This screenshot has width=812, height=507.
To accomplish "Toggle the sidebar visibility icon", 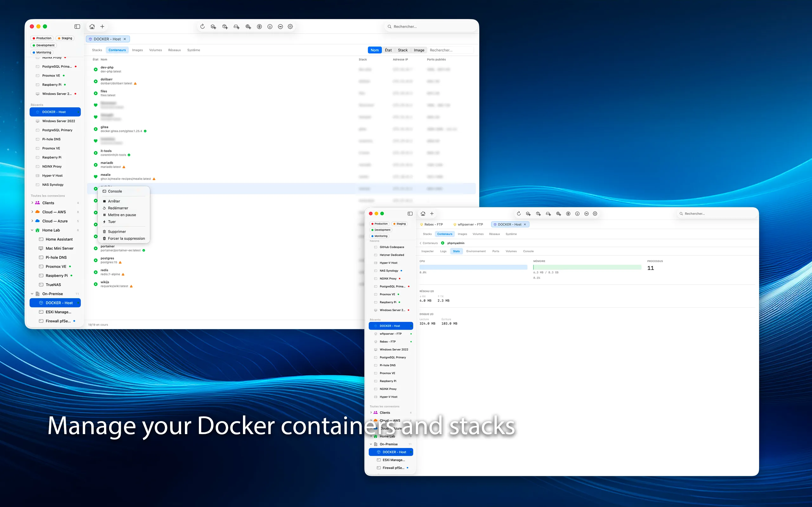I will click(77, 26).
